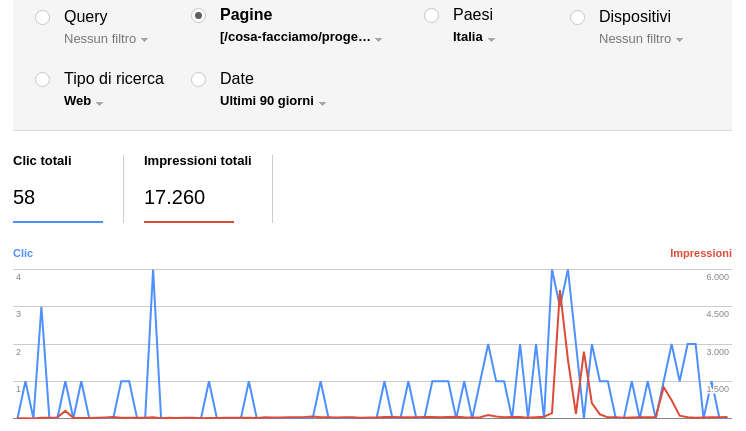Pick the Date radio option
This screenshot has width=746, height=431.
(198, 79)
